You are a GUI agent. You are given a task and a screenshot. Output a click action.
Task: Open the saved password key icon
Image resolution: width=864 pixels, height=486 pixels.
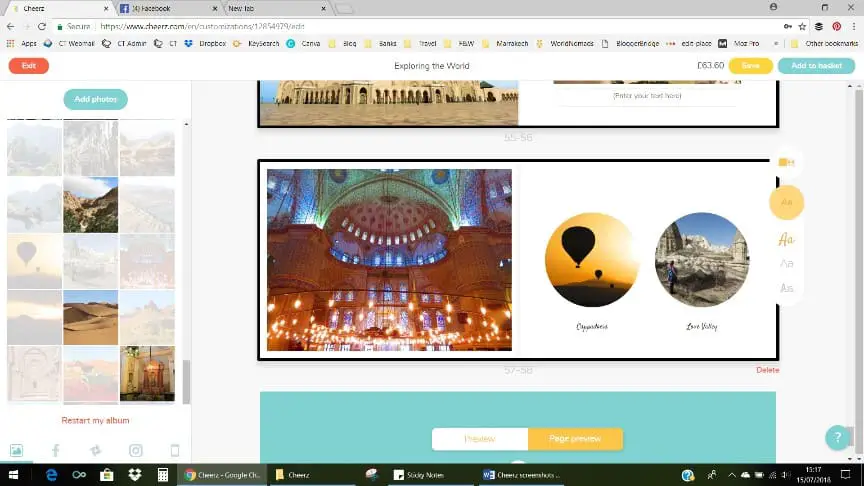pyautogui.click(x=787, y=26)
